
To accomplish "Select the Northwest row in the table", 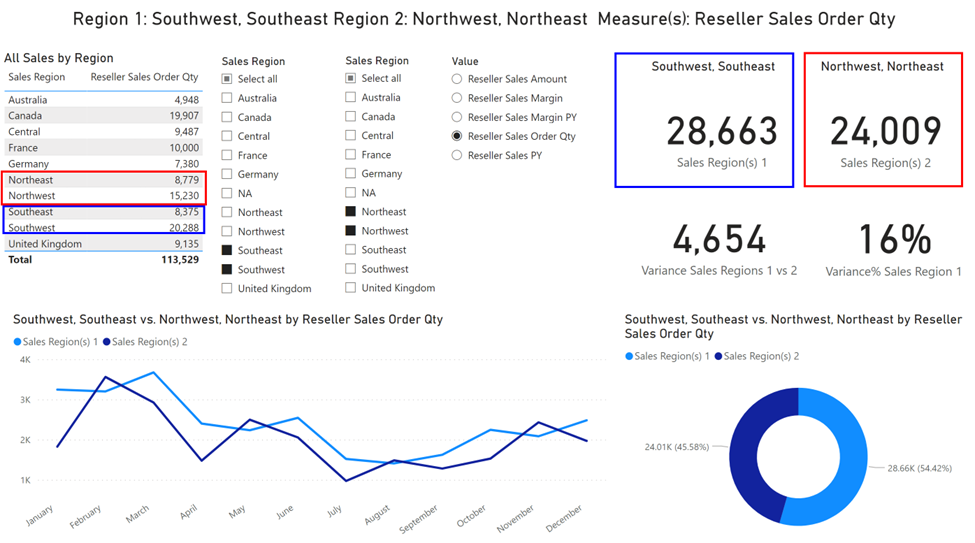I will point(103,196).
